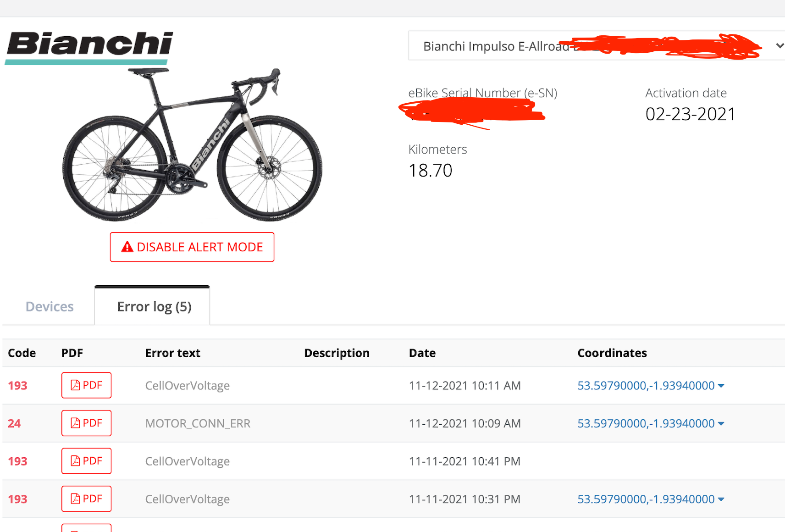This screenshot has height=532, width=785.
Task: Click the warning triangle alert icon
Action: 127,247
